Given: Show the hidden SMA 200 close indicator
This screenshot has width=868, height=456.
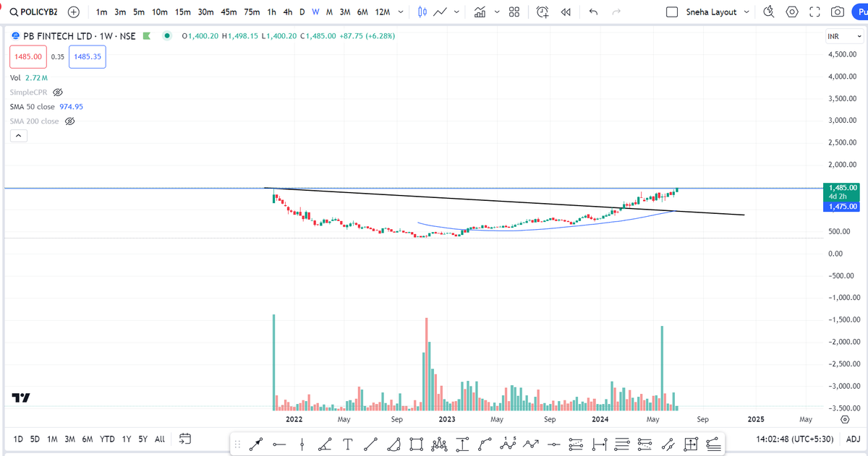Looking at the screenshot, I should point(70,121).
